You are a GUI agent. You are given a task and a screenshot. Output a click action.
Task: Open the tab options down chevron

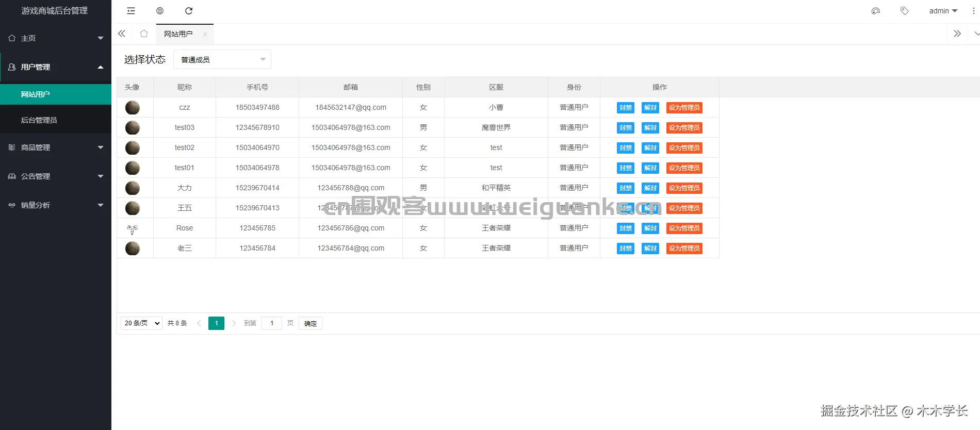click(976, 34)
